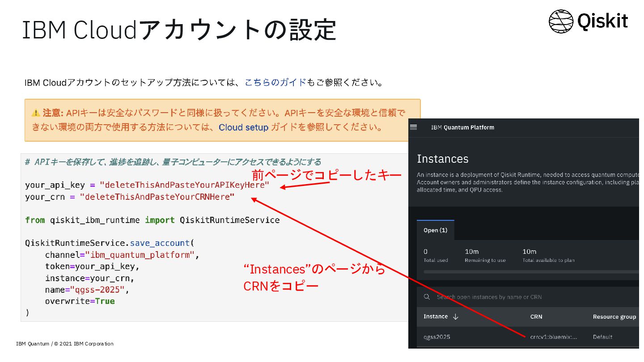Click the import QiskitRuntimeService line
The width and height of the screenshot is (644, 362).
(x=153, y=220)
